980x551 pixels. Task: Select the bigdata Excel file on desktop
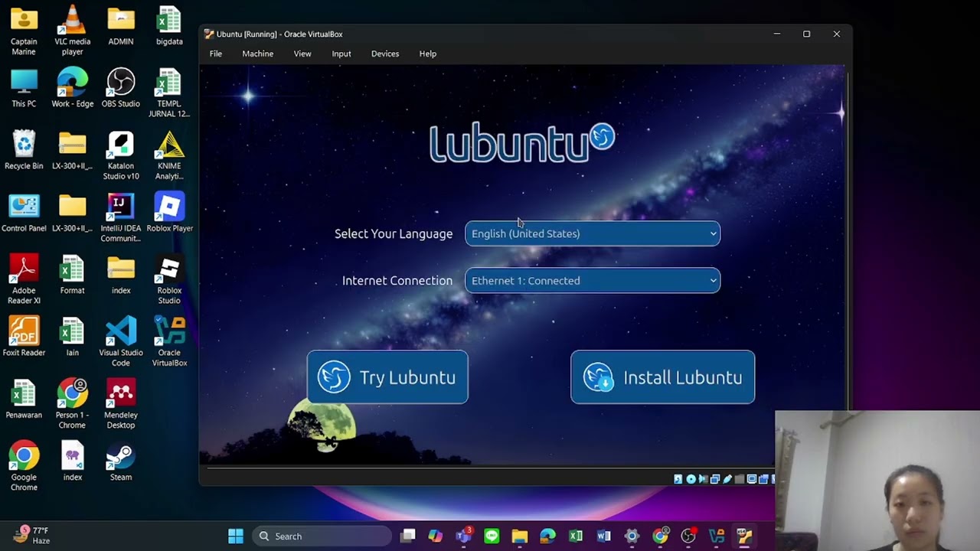coord(169,26)
